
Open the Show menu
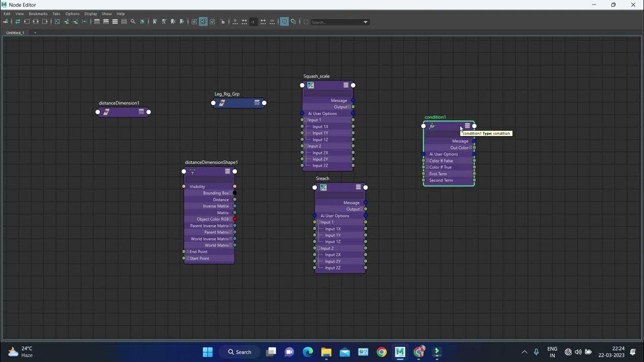point(107,14)
